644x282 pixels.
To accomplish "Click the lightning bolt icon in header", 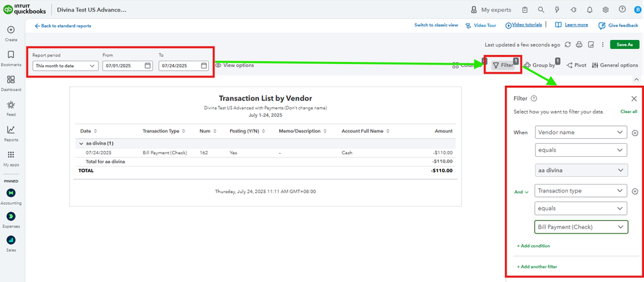I will 557,10.
